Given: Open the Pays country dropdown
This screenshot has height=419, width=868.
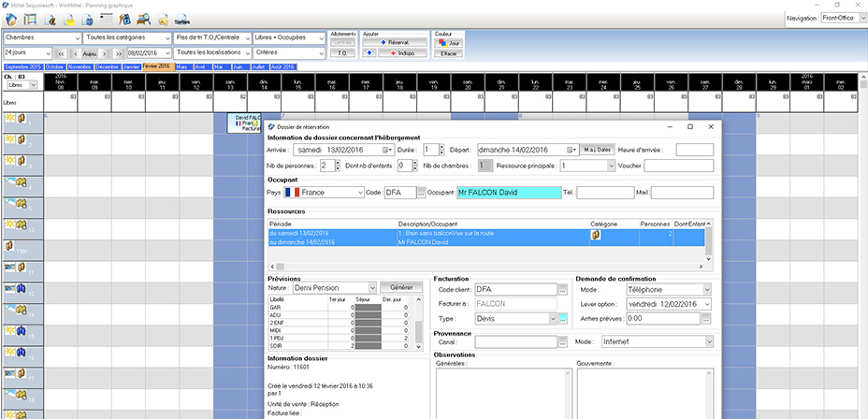Looking at the screenshot, I should (x=359, y=192).
